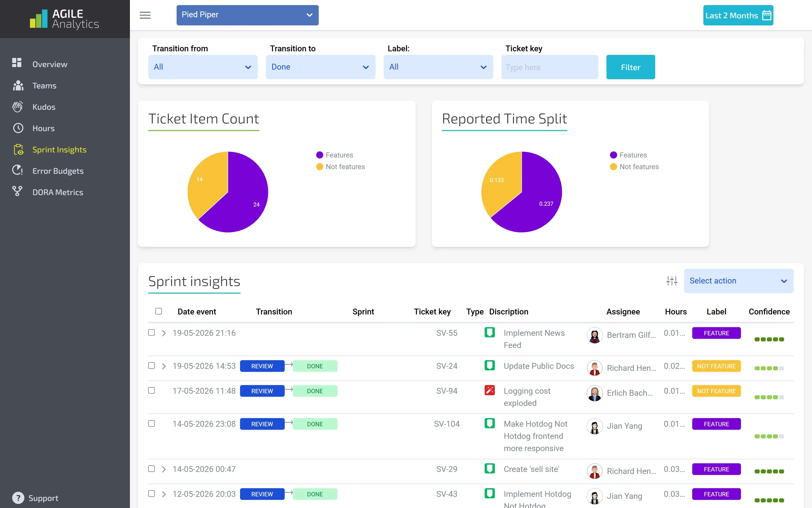
Task: Toggle Features legend in Ticket Item Count
Action: pyautogui.click(x=334, y=155)
